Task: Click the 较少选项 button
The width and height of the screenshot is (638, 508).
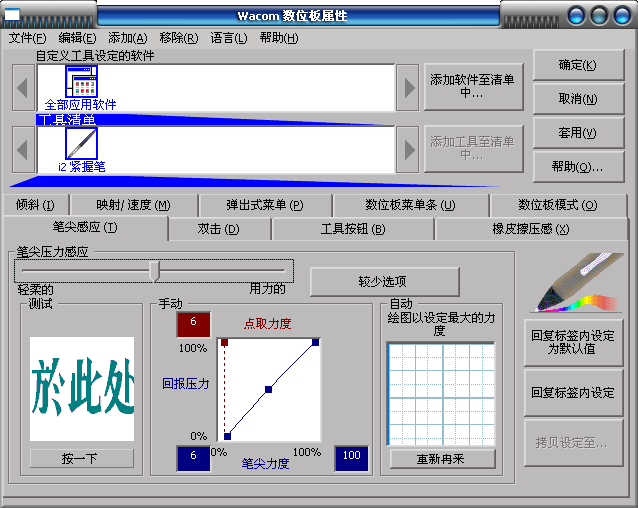Action: 385,281
